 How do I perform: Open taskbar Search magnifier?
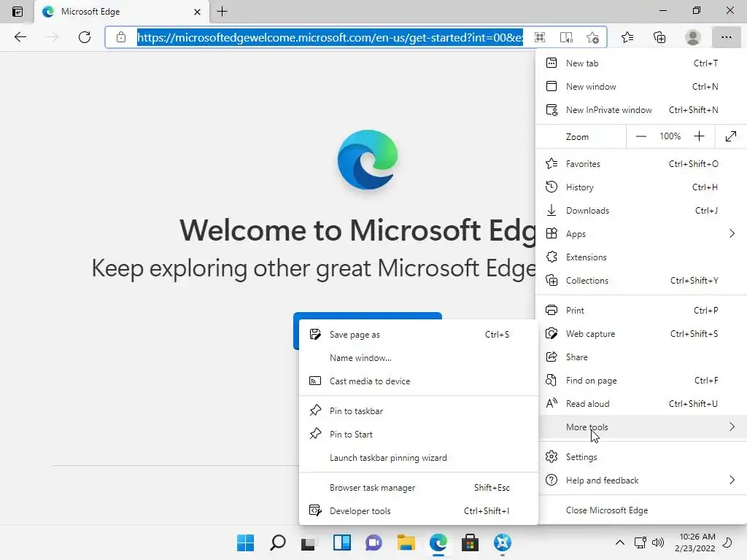pyautogui.click(x=278, y=542)
